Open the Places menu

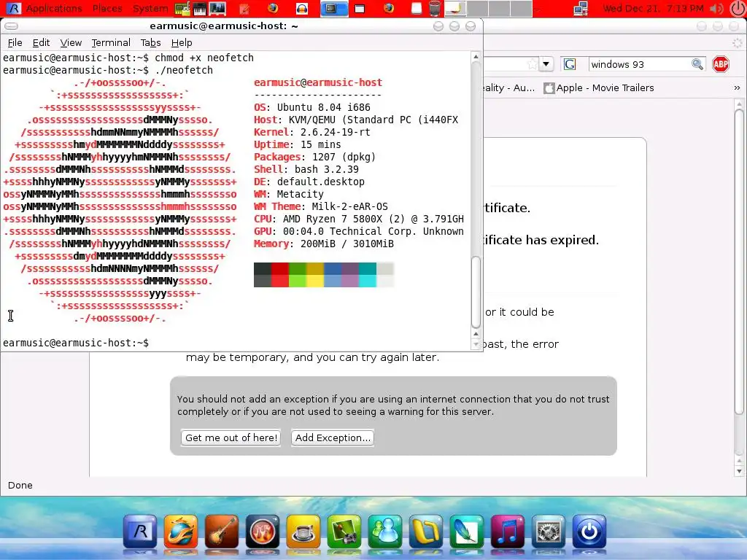(107, 8)
